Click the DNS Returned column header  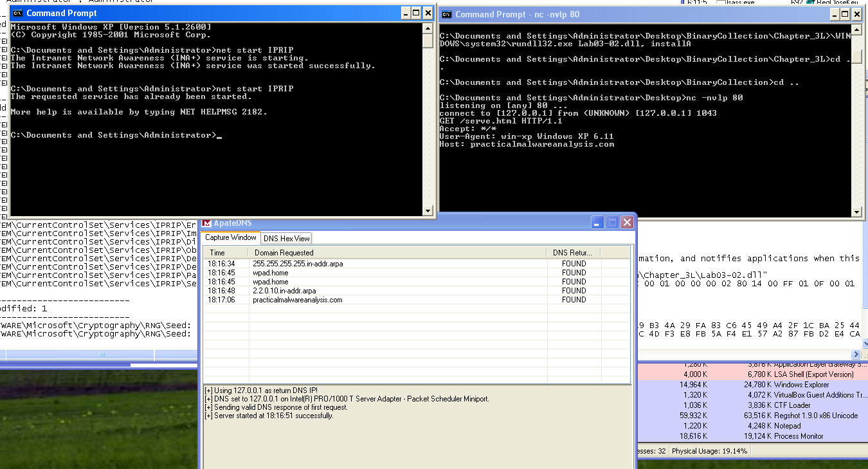pyautogui.click(x=572, y=253)
